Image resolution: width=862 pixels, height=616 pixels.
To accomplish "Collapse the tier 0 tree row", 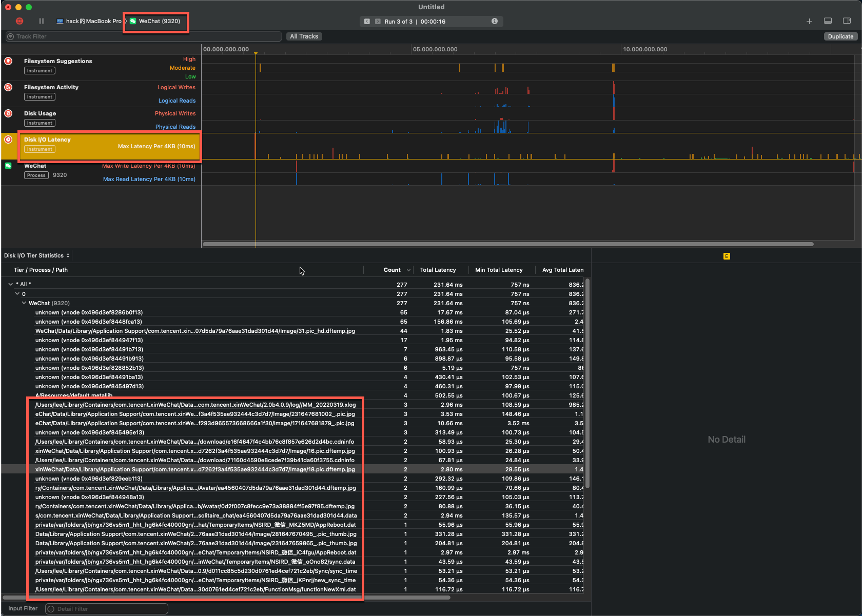I will point(17,294).
